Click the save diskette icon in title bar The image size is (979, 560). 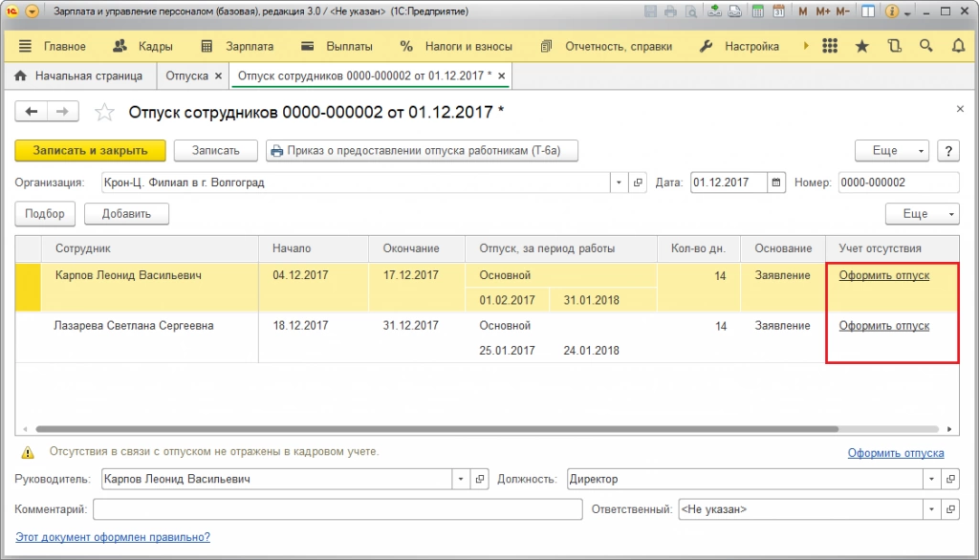click(x=650, y=11)
